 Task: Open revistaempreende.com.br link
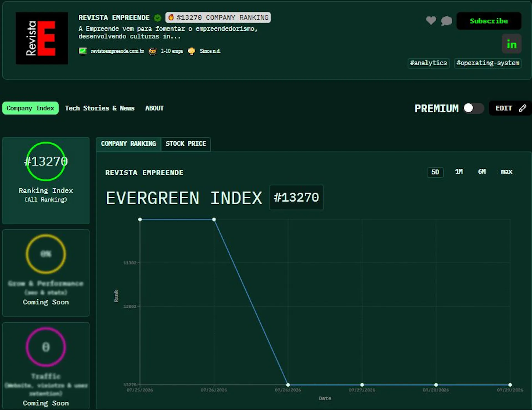coord(117,51)
